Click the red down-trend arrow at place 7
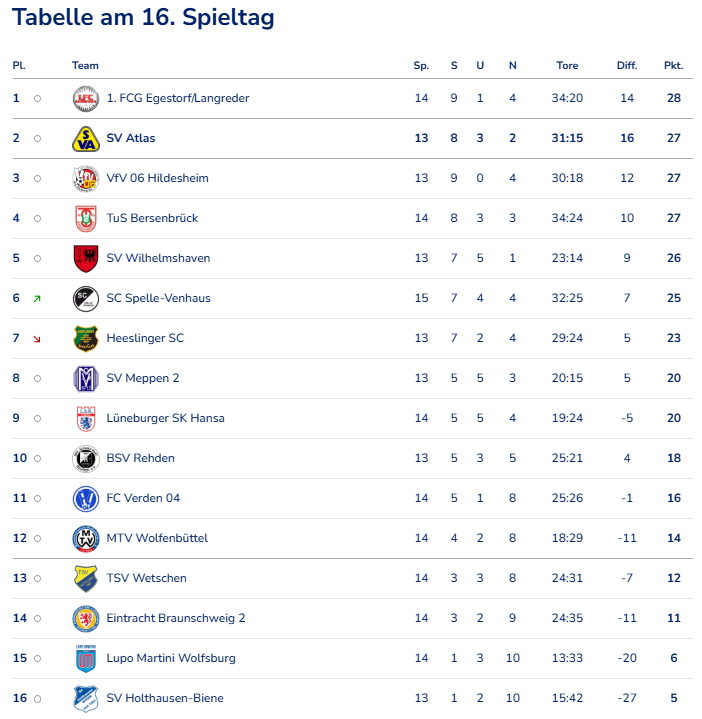The width and height of the screenshot is (702, 719). [37, 339]
